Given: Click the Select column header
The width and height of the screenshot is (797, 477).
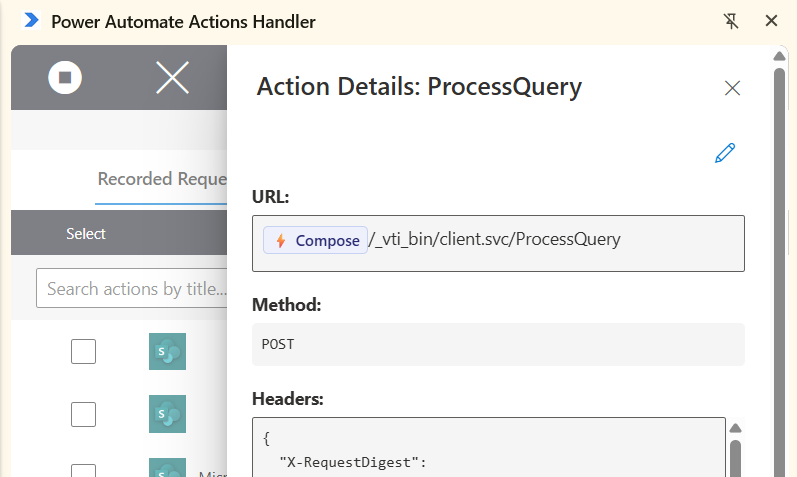Looking at the screenshot, I should pos(86,233).
